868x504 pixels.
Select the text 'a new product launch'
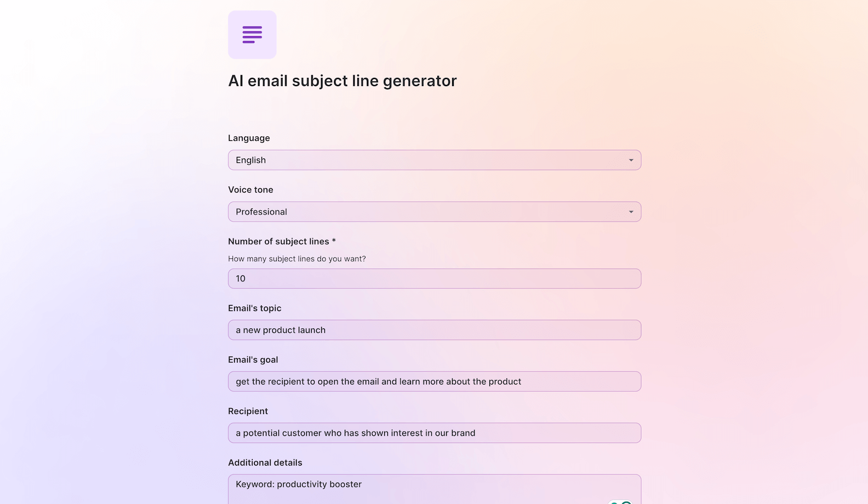point(281,330)
